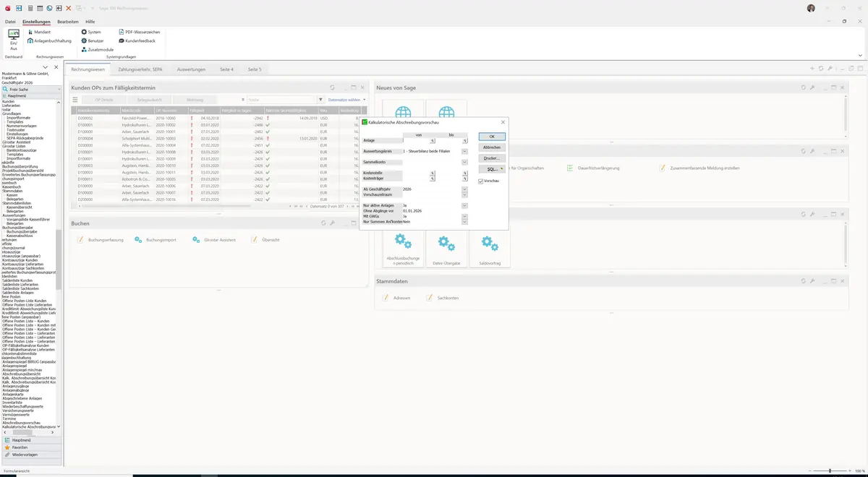Open PDF-Wasserzeichen settings
Image resolution: width=868 pixels, height=477 pixels.
click(x=139, y=33)
